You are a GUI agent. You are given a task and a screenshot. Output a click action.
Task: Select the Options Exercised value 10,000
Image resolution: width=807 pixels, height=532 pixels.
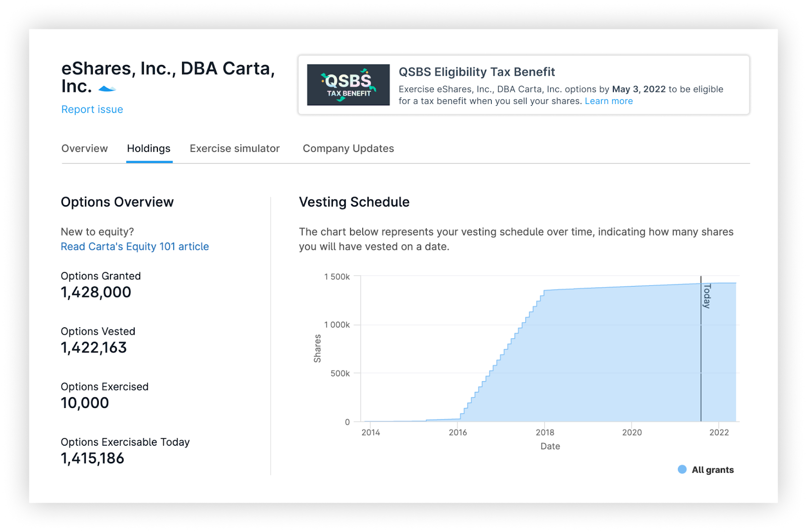[x=85, y=403]
